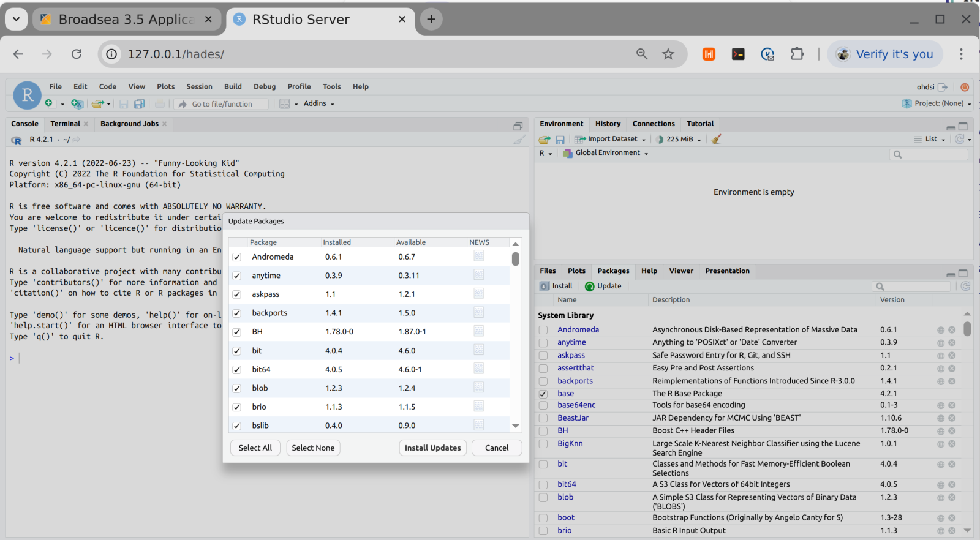Screen dimensions: 980x540
Task: Open the Session menu
Action: click(x=199, y=87)
